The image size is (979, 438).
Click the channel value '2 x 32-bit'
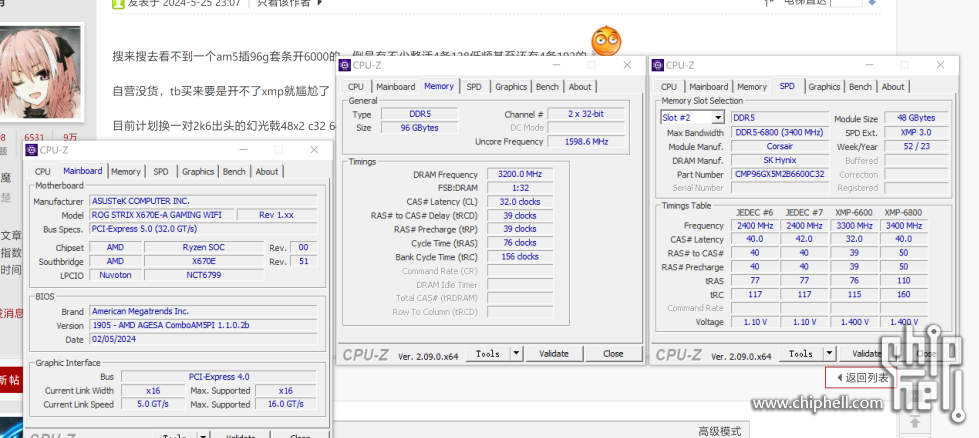tap(586, 114)
